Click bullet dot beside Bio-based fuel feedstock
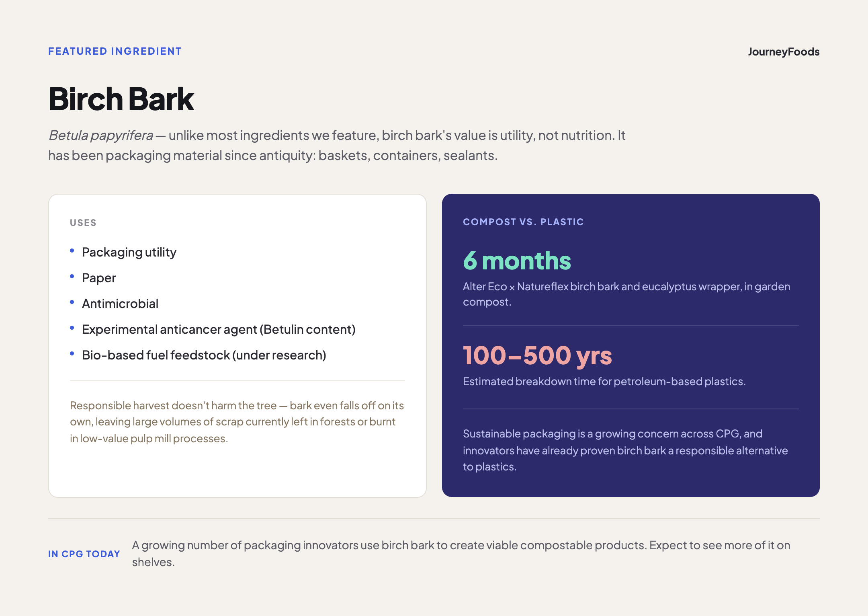 point(72,353)
